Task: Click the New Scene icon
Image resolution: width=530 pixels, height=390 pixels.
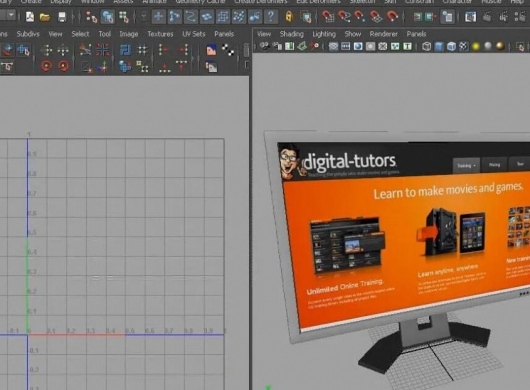Action: click(30, 17)
